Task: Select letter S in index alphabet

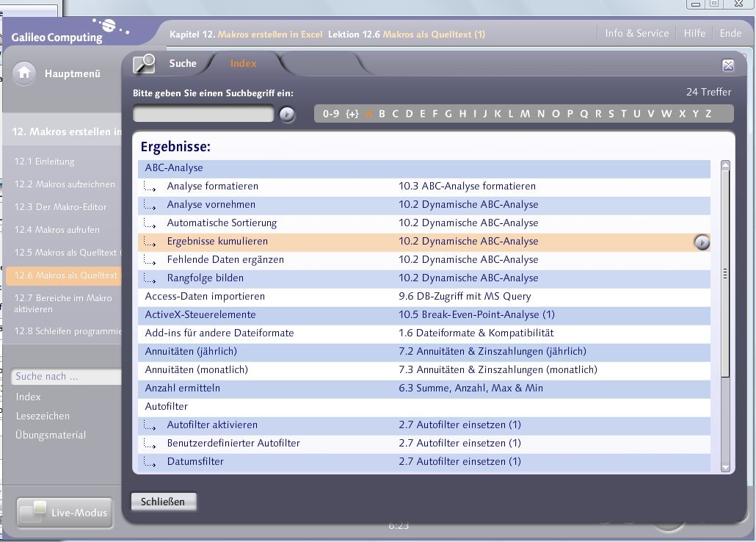Action: click(611, 114)
